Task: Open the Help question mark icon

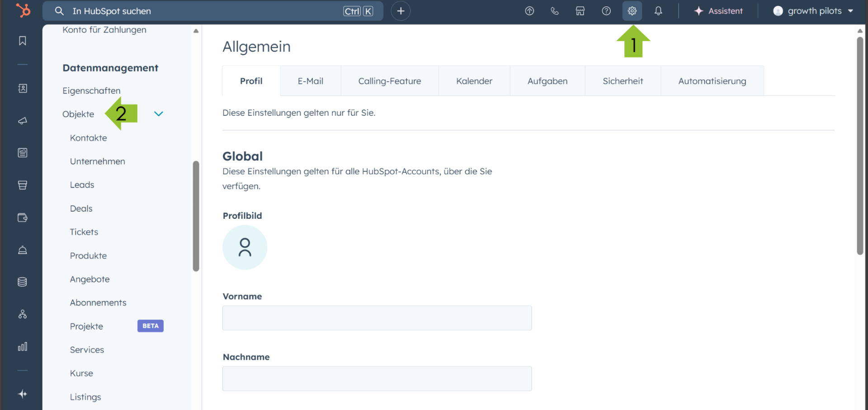Action: 606,11
